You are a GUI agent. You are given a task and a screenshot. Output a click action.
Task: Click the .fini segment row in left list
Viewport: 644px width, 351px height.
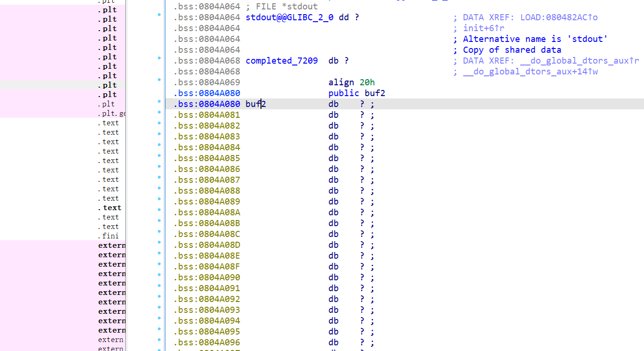pyautogui.click(x=108, y=236)
